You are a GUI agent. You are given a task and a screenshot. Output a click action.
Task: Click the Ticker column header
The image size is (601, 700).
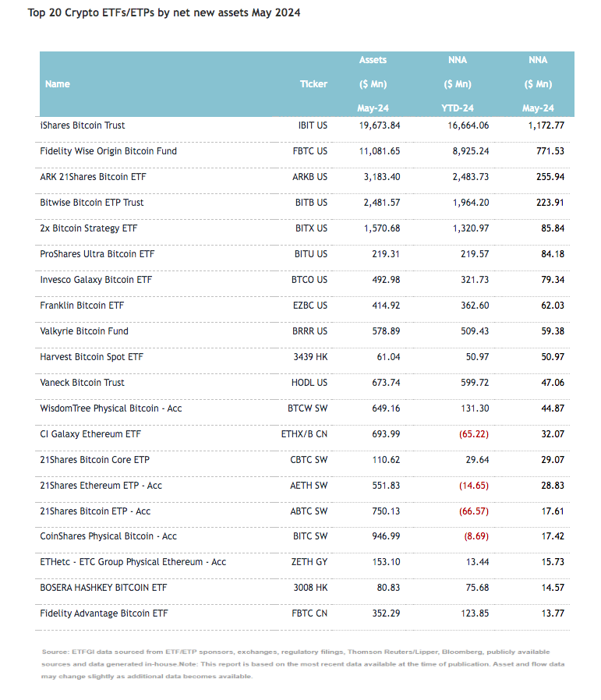click(x=313, y=84)
